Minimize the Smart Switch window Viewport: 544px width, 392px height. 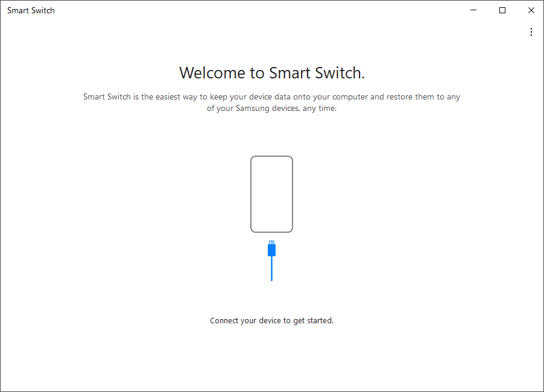tap(473, 10)
